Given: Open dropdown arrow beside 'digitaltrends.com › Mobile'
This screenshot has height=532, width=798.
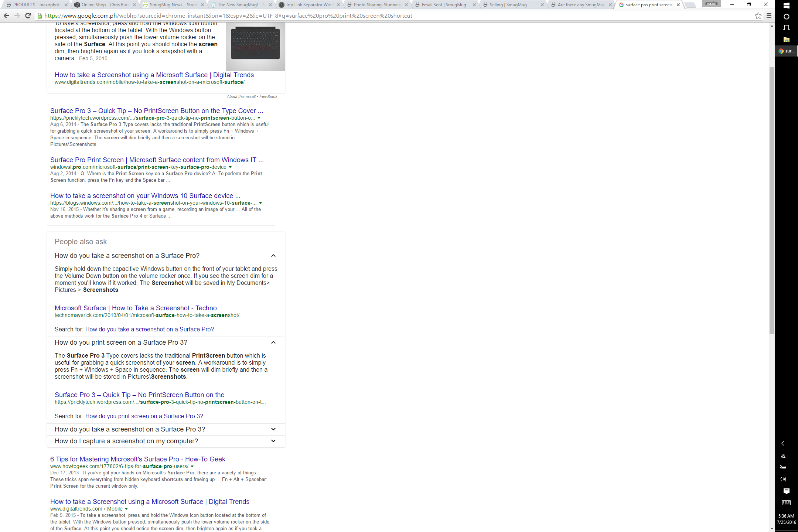Looking at the screenshot, I should (x=126, y=509).
